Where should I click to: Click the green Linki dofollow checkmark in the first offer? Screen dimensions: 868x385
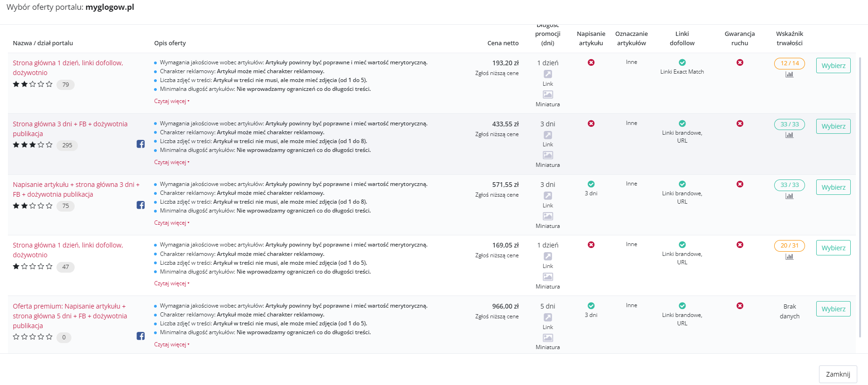pyautogui.click(x=682, y=62)
